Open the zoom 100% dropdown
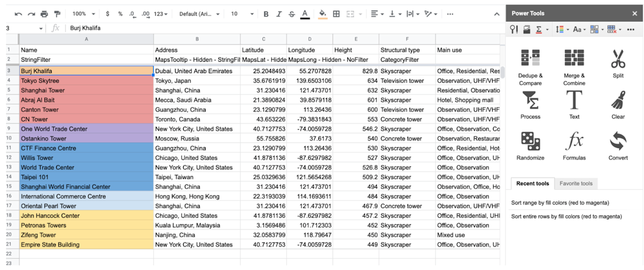Screen dimensions: 644x270 click(x=84, y=14)
